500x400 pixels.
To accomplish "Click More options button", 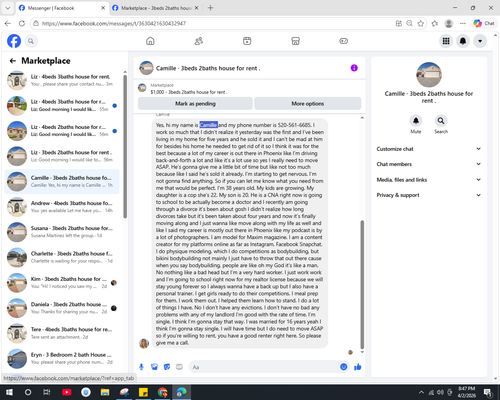I will point(308,103).
